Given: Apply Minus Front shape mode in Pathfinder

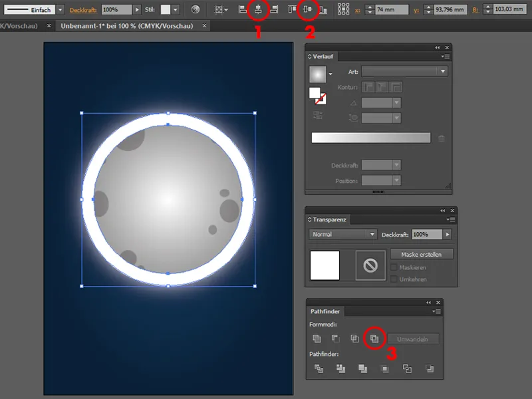Looking at the screenshot, I should point(336,338).
